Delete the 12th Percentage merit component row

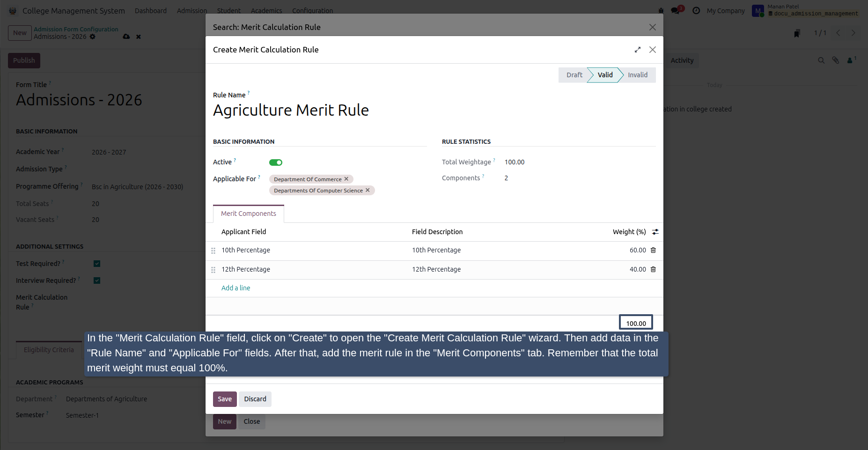click(653, 269)
